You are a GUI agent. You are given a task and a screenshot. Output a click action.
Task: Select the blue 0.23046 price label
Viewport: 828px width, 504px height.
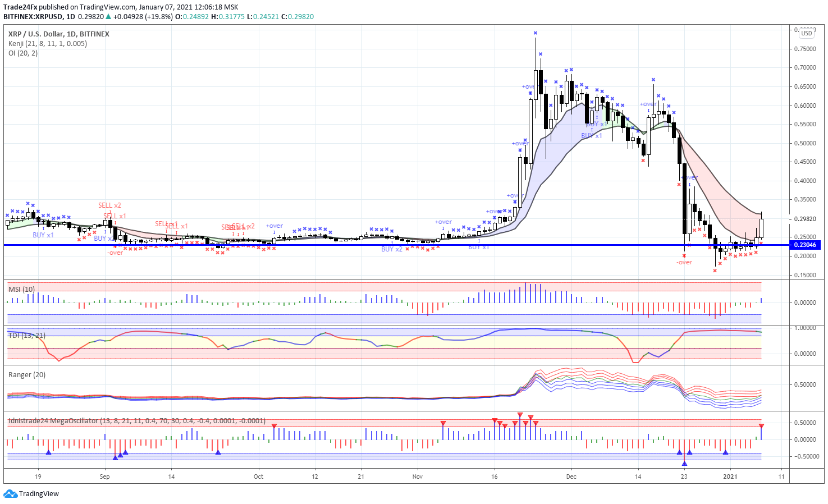coord(805,245)
